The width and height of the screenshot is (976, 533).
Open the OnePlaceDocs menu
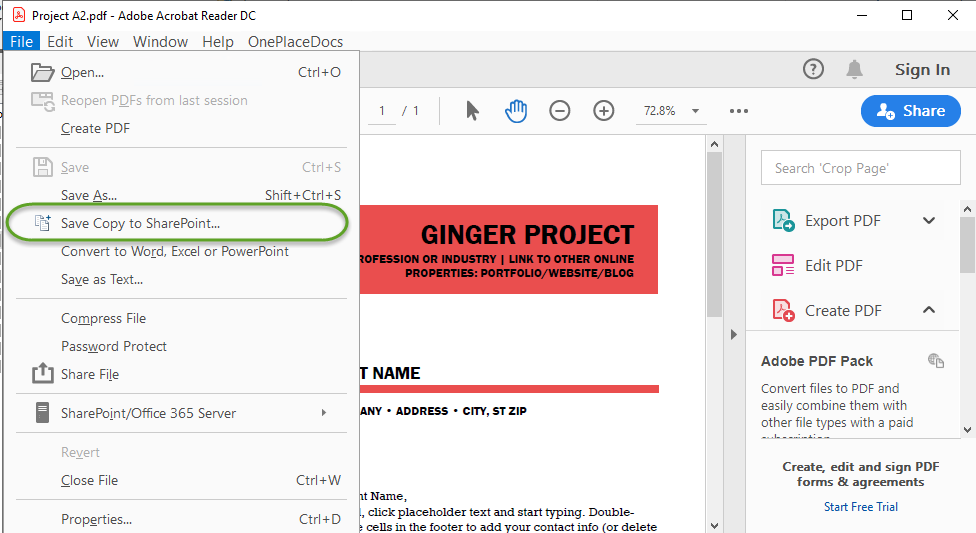tap(295, 42)
